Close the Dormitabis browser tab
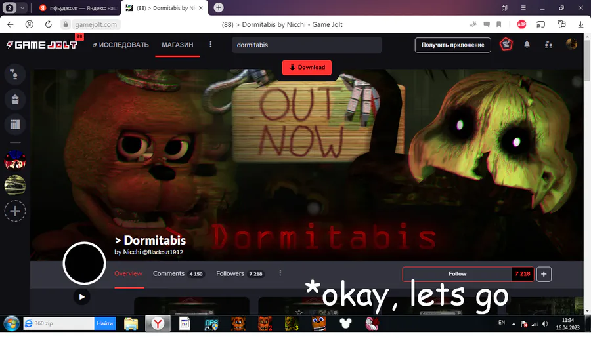Screen dimensions: 591x364 (x=201, y=8)
